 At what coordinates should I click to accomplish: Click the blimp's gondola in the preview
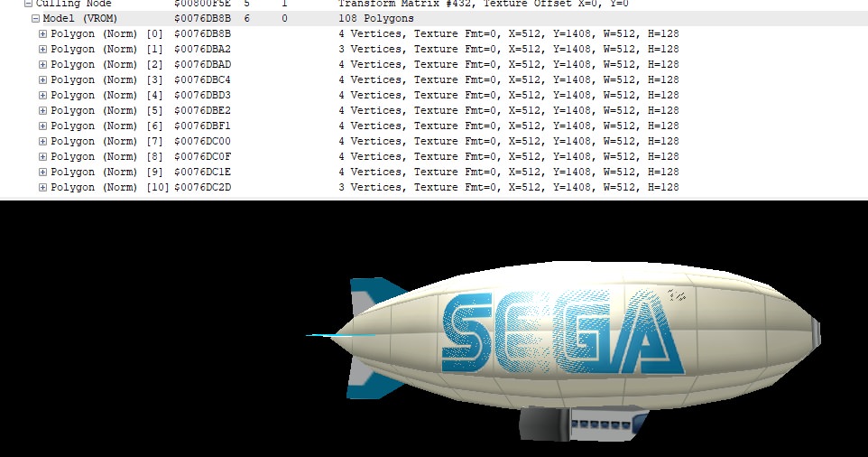tap(584, 424)
